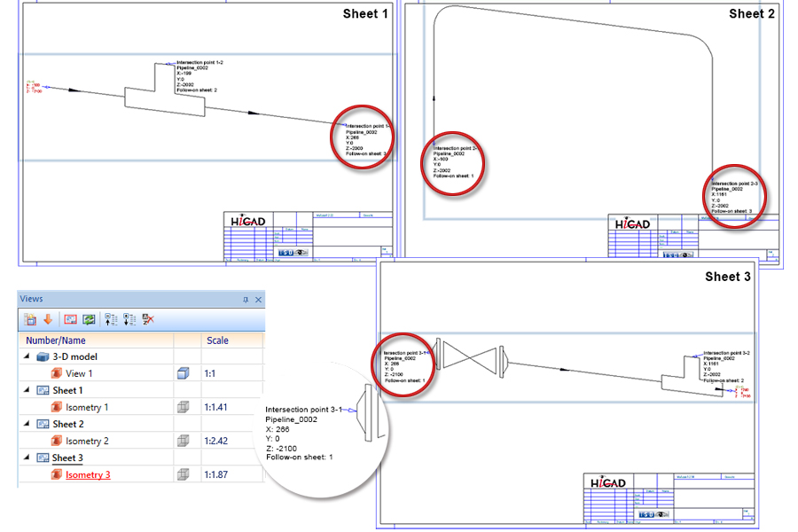Viewport: 798px width, 532px height.
Task: Click the green refresh arrows toolbar icon
Action: (89, 320)
